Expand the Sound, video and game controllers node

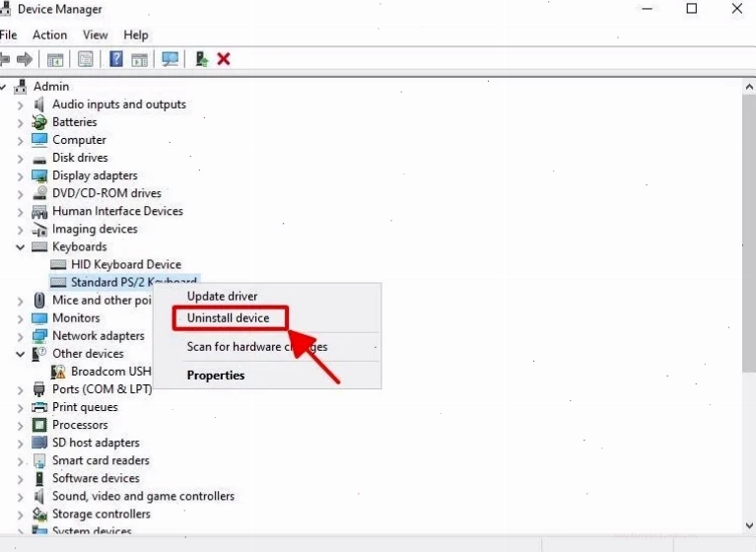point(20,497)
